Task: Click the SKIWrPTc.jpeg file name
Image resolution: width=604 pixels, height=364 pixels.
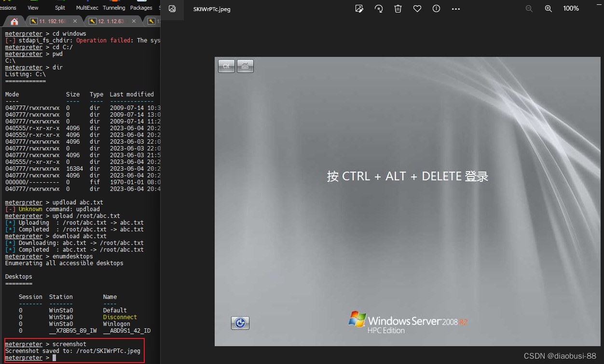Action: click(212, 9)
